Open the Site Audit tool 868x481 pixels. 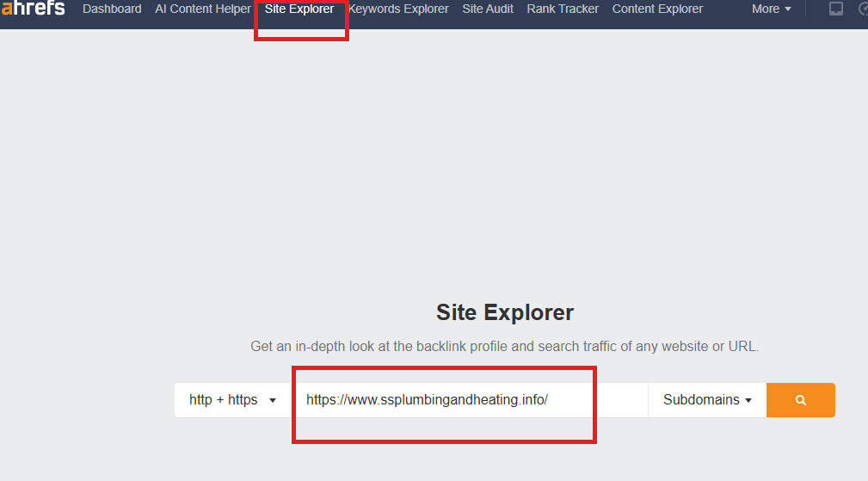(x=488, y=9)
